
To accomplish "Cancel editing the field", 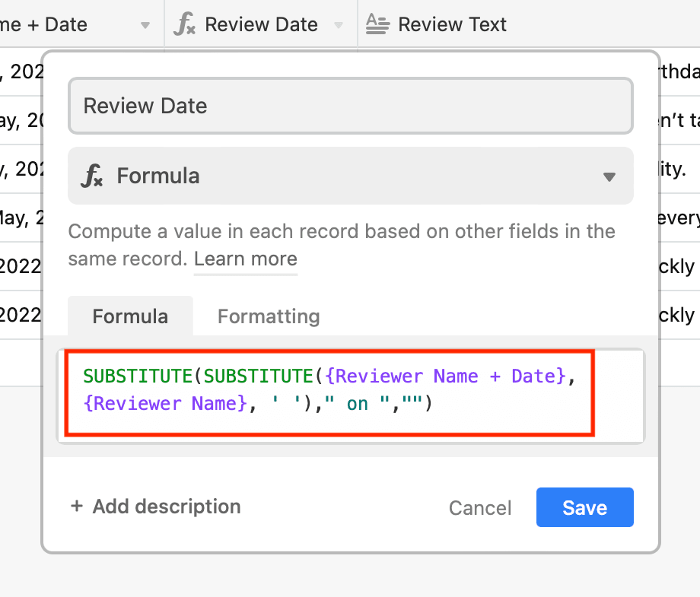I will (480, 508).
